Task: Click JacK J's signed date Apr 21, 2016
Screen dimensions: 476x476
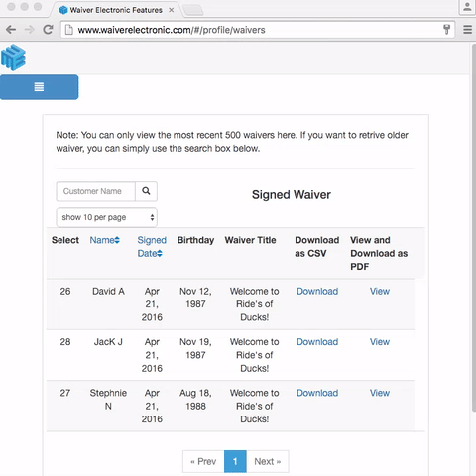Action: click(x=152, y=355)
